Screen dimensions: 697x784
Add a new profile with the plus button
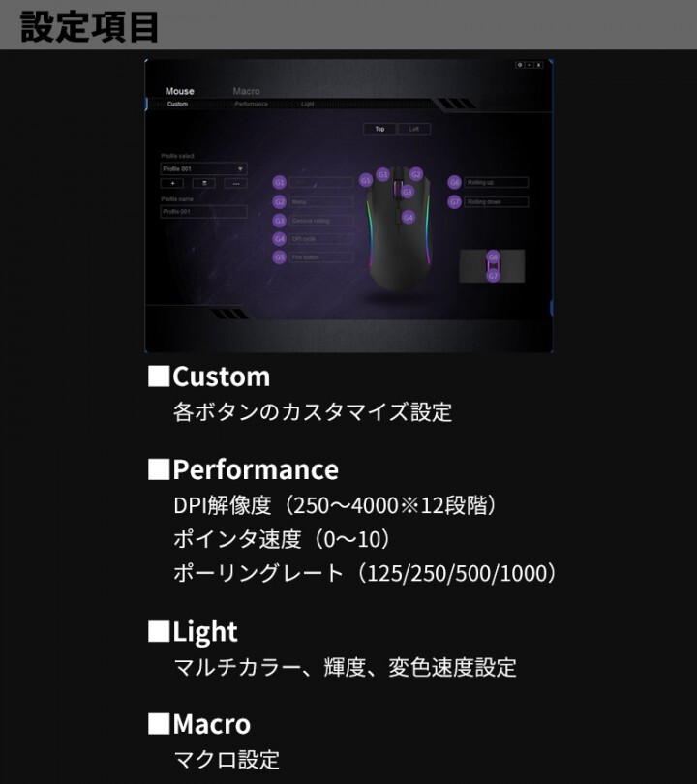tap(172, 184)
